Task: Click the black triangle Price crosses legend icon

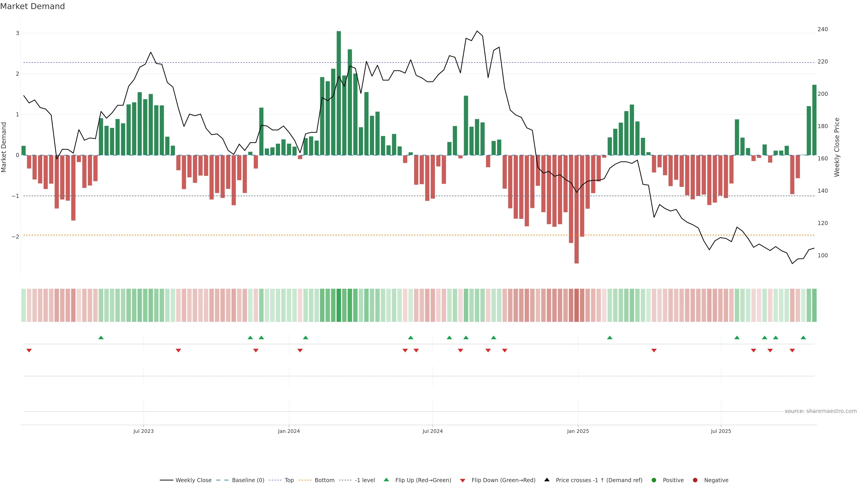Action: (x=547, y=480)
